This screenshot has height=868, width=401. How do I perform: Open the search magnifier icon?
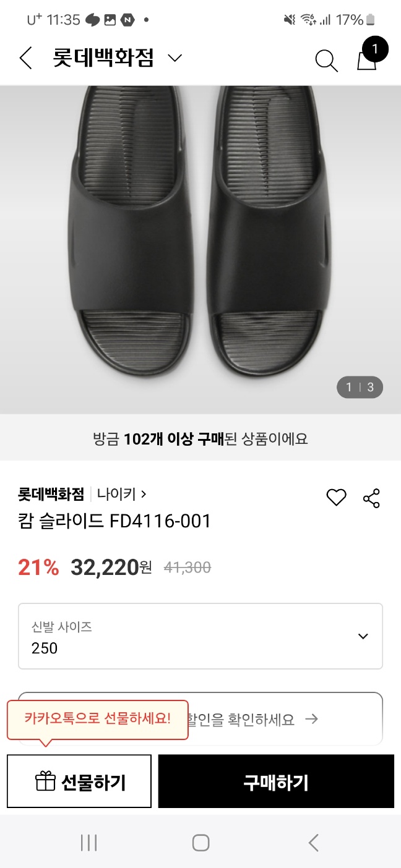[326, 59]
